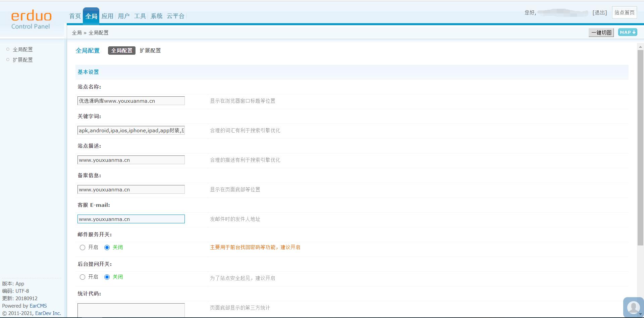Click the blue 全局配置 page title
The width and height of the screenshot is (644, 318).
pos(88,51)
